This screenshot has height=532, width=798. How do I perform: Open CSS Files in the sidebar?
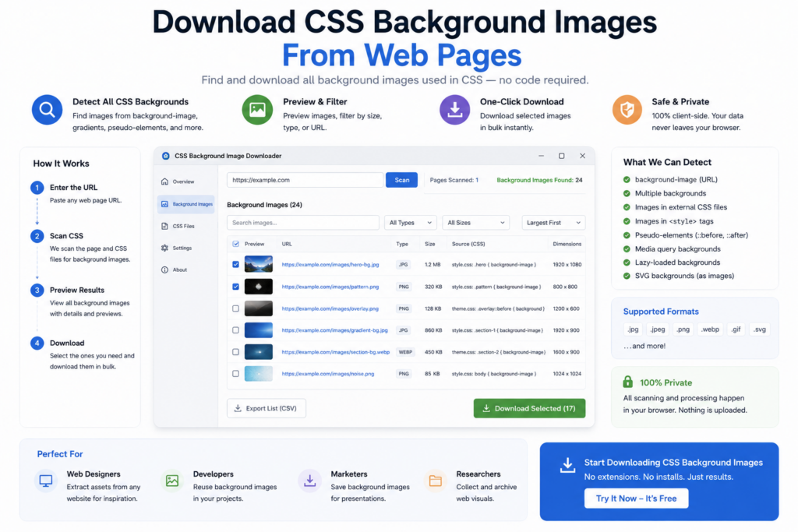(185, 226)
